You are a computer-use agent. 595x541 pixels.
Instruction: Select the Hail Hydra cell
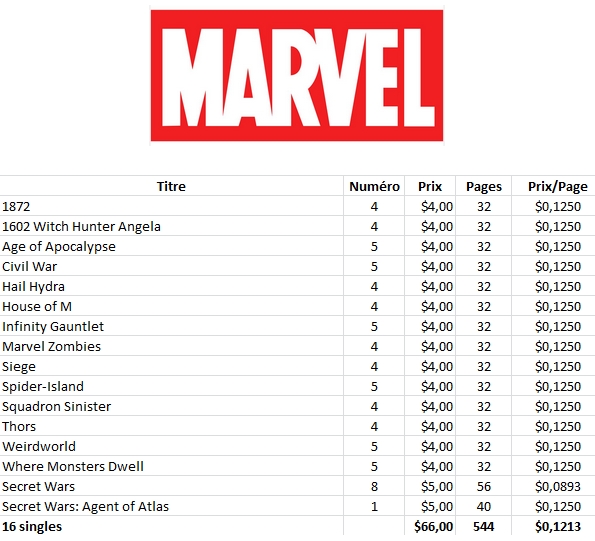point(171,286)
